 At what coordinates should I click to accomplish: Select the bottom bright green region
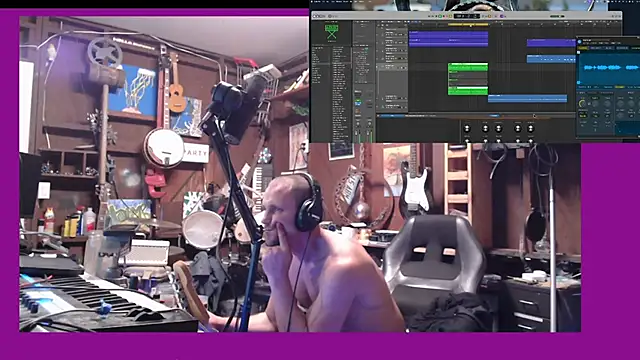tap(468, 91)
